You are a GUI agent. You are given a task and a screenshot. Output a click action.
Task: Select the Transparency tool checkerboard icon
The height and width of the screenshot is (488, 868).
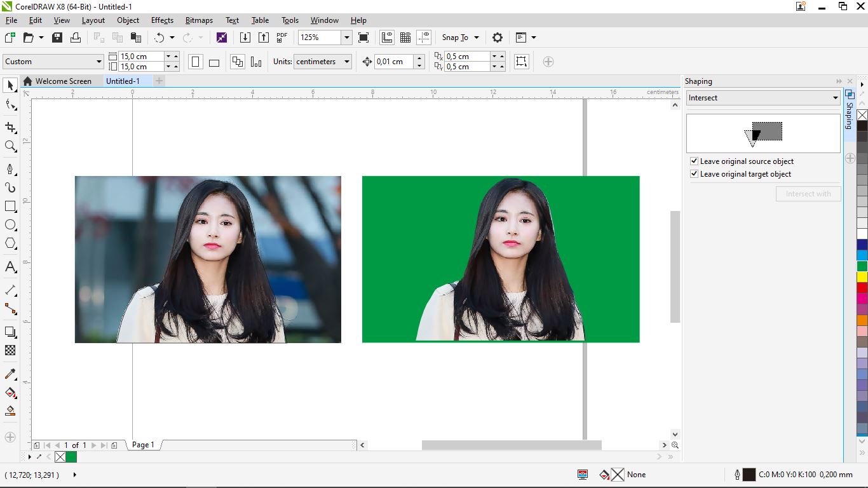coord(10,350)
